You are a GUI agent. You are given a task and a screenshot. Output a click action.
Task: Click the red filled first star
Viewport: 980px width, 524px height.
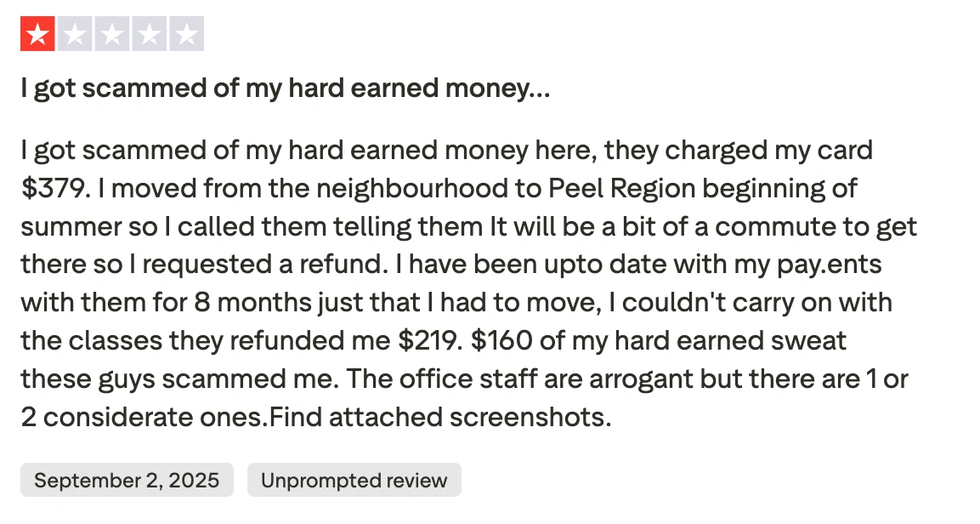tap(37, 35)
